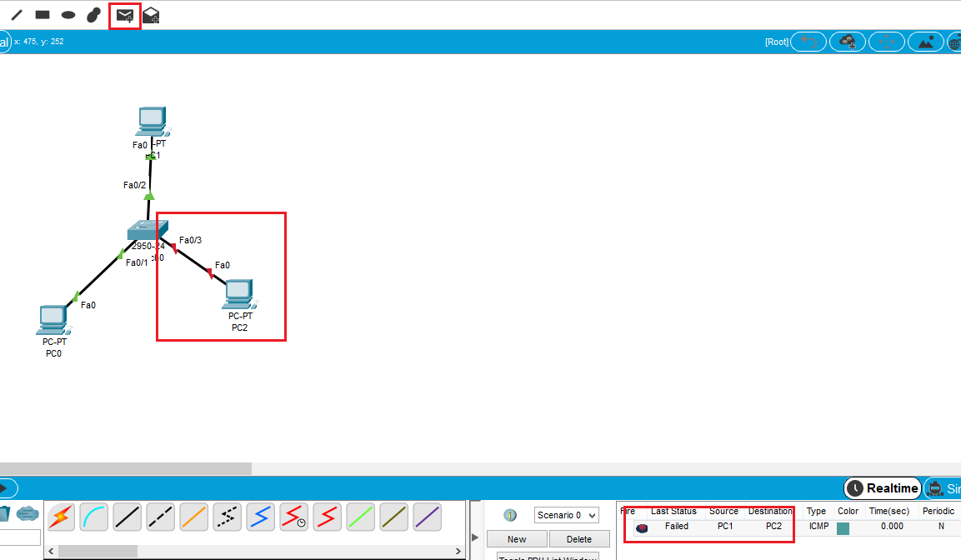Open the Scenario 0 dropdown
The image size is (961, 560).
pyautogui.click(x=566, y=515)
